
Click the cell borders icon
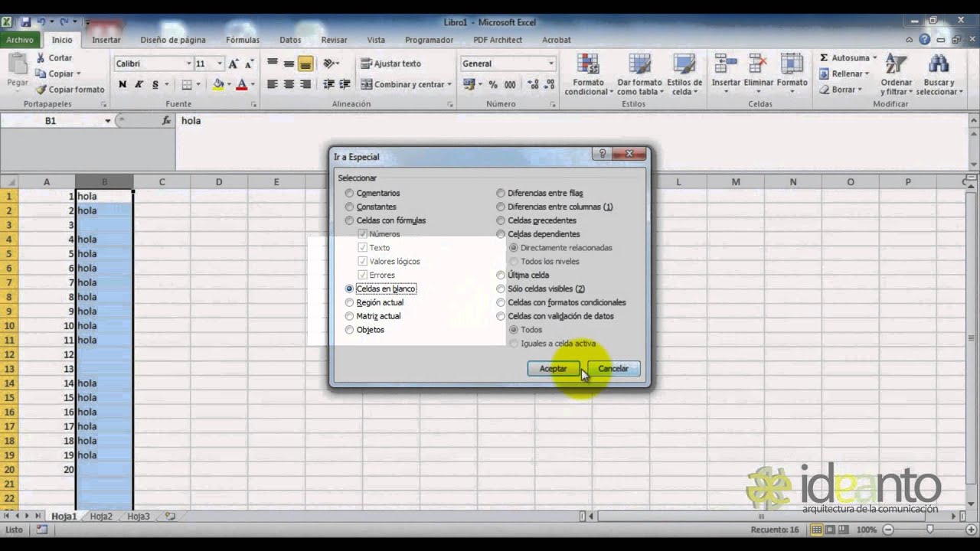pyautogui.click(x=187, y=85)
